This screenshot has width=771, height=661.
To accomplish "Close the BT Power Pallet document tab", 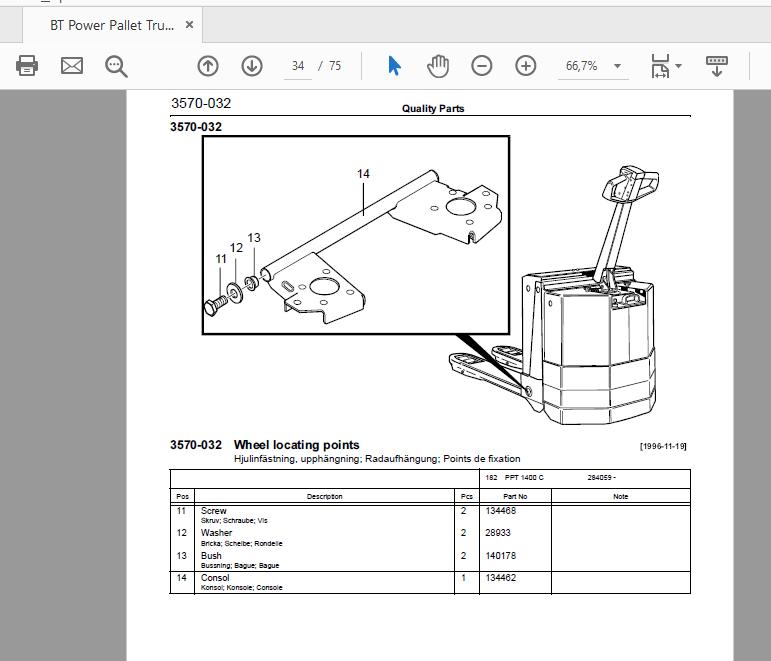I will click(x=189, y=25).
